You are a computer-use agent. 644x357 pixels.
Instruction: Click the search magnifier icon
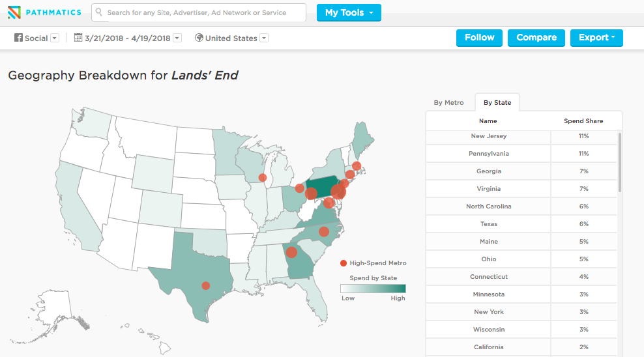tap(99, 12)
